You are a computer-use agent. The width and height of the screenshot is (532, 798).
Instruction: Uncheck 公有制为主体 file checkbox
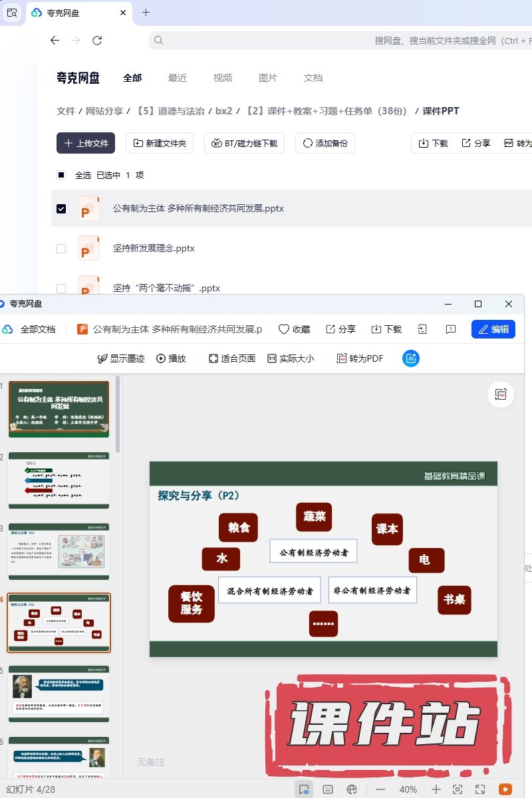pyautogui.click(x=61, y=209)
